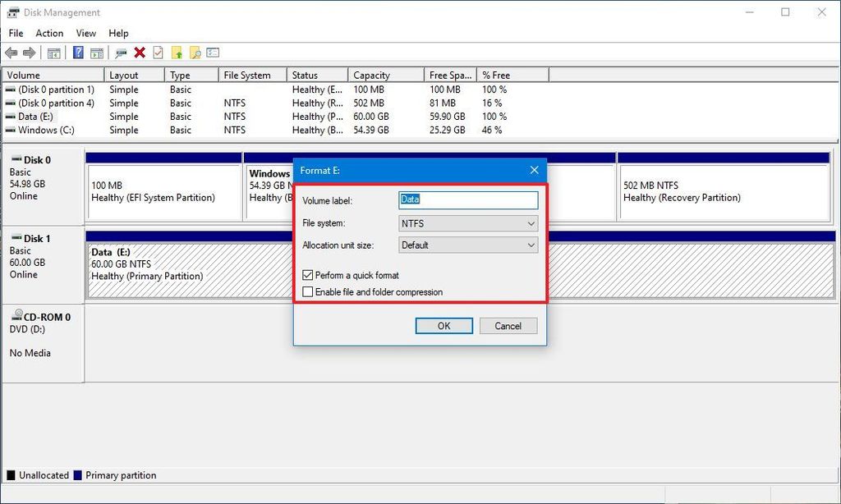This screenshot has width=841, height=504.
Task: Open the Allocation unit size dropdown
Action: (533, 245)
